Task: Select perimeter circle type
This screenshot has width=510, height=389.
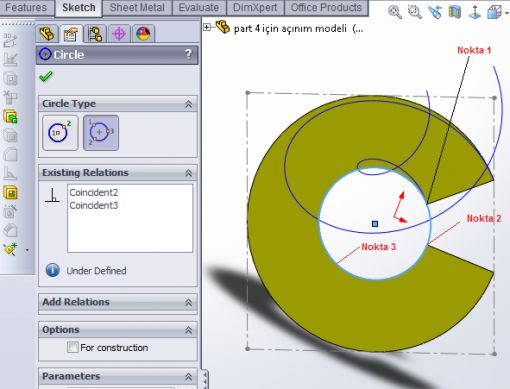Action: 101,133
